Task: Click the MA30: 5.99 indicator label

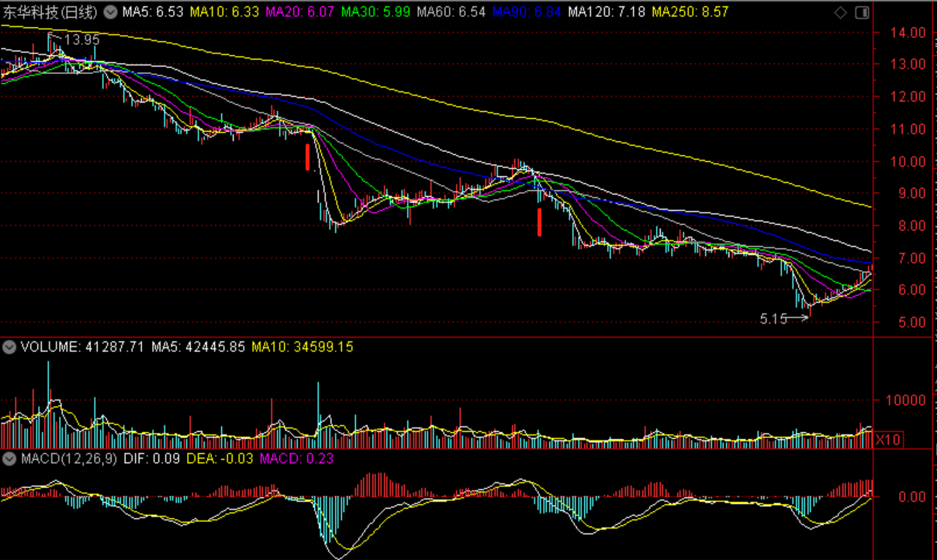Action: 376,12
